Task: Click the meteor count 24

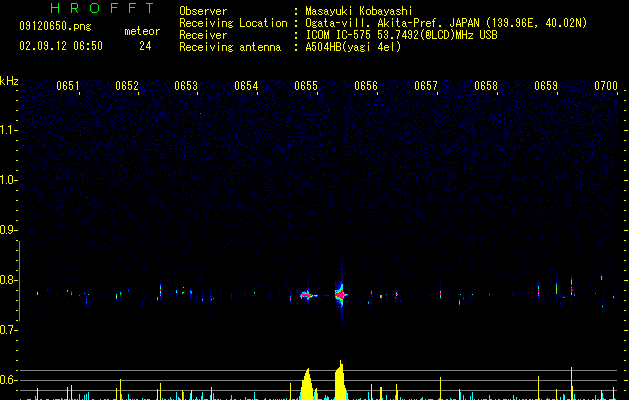Action: 145,46
